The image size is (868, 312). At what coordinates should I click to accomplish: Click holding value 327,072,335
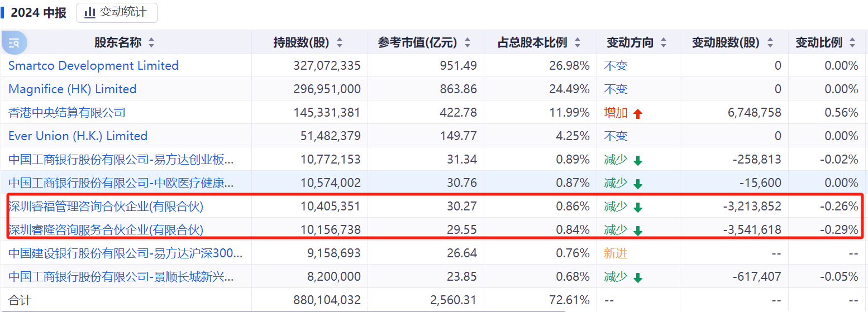tap(327, 65)
